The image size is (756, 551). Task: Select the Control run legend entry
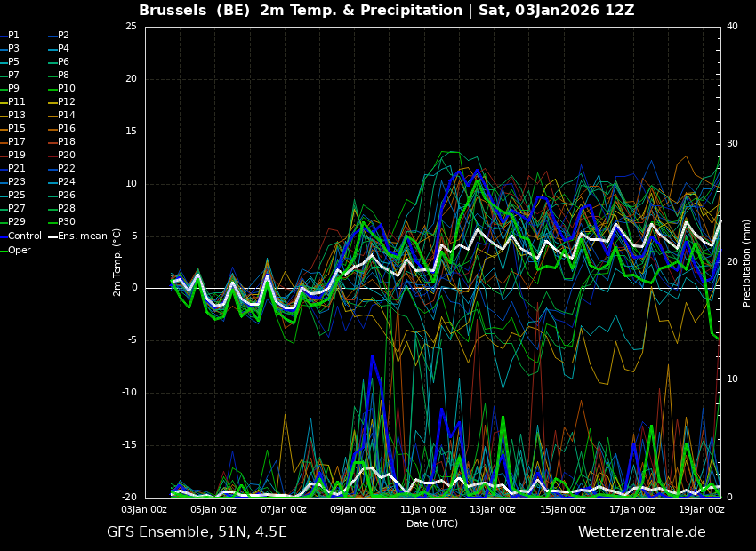pyautogui.click(x=20, y=236)
